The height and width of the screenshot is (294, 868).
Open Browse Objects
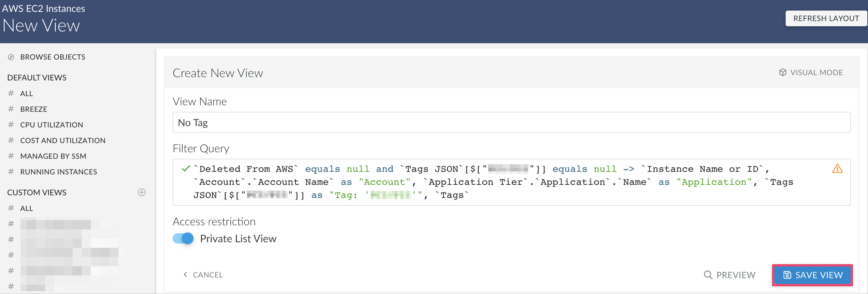click(52, 57)
